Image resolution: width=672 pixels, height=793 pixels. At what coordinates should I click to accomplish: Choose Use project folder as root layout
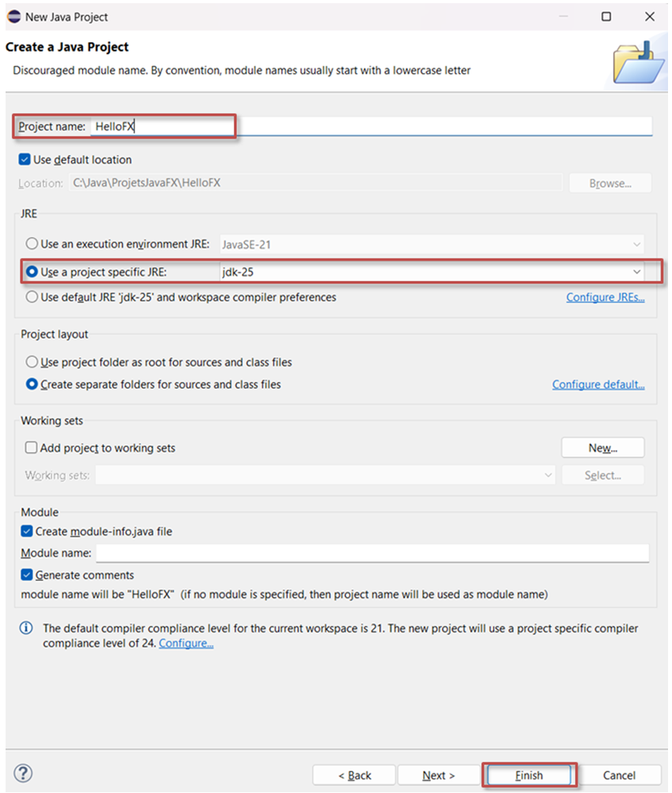(31, 362)
